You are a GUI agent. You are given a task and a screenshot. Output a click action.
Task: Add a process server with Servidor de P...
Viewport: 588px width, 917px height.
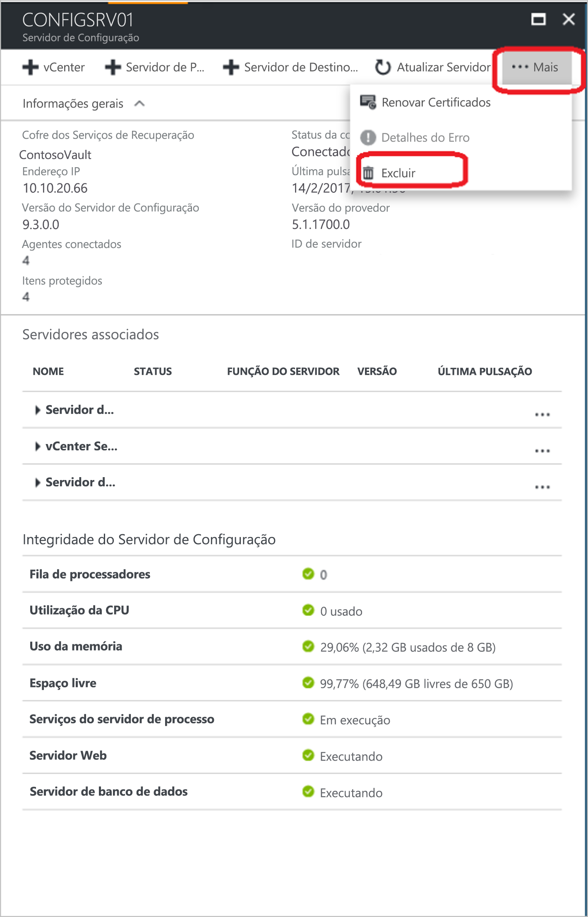point(154,67)
